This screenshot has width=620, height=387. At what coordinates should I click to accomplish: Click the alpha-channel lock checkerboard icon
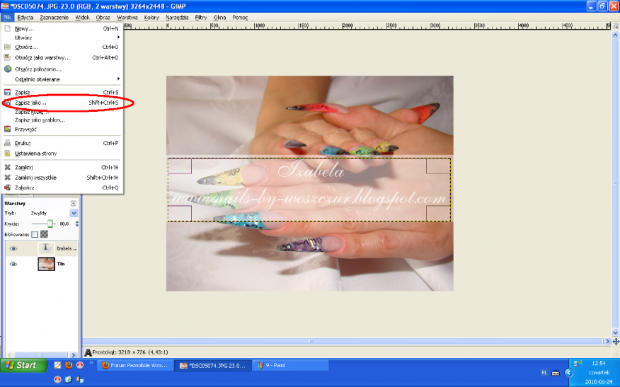(44, 234)
